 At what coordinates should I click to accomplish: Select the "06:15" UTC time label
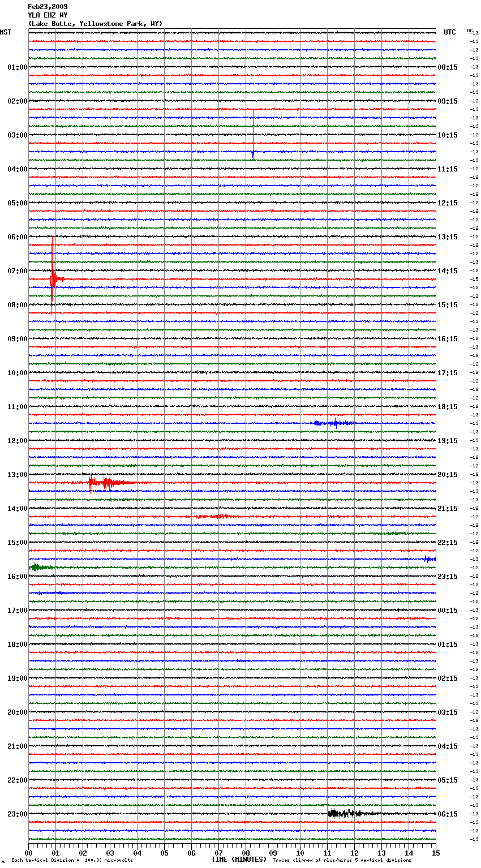tap(448, 814)
